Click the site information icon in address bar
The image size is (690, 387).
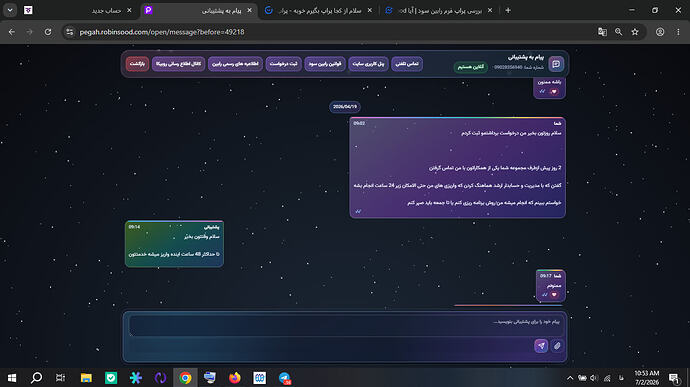click(70, 32)
